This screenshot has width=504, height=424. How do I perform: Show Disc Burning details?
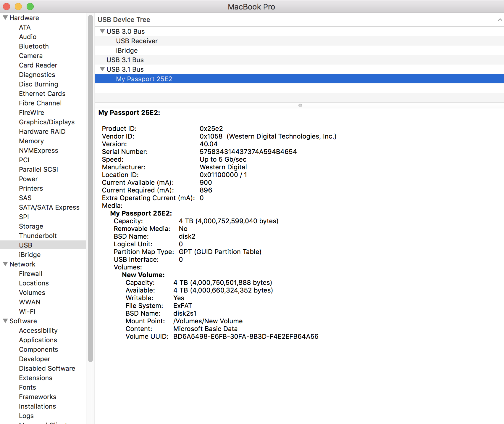38,84
